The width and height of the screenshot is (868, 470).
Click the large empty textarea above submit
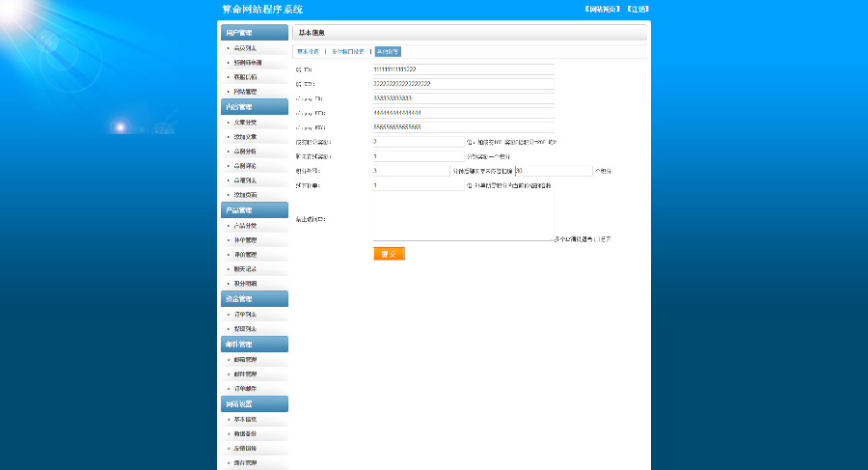pyautogui.click(x=463, y=217)
